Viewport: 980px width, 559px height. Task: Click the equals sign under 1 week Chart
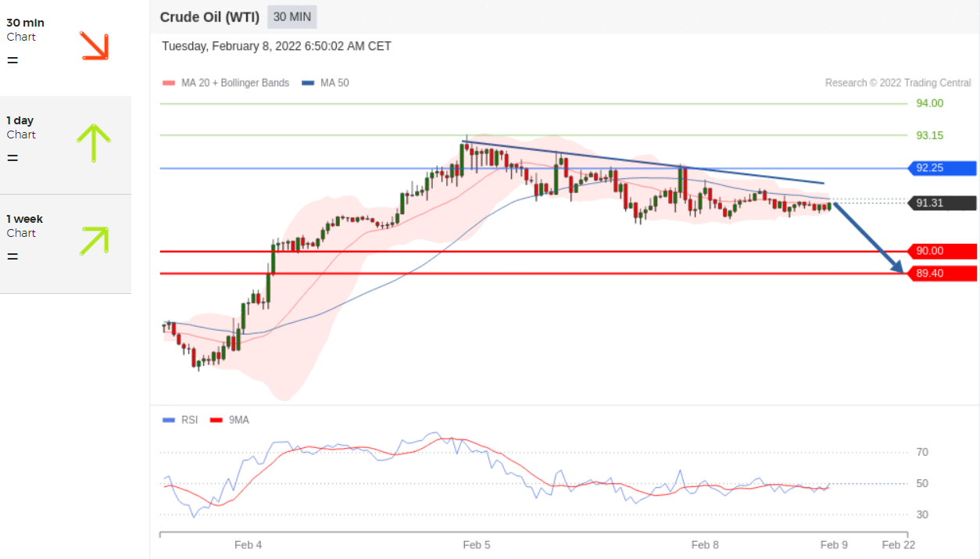coord(13,256)
